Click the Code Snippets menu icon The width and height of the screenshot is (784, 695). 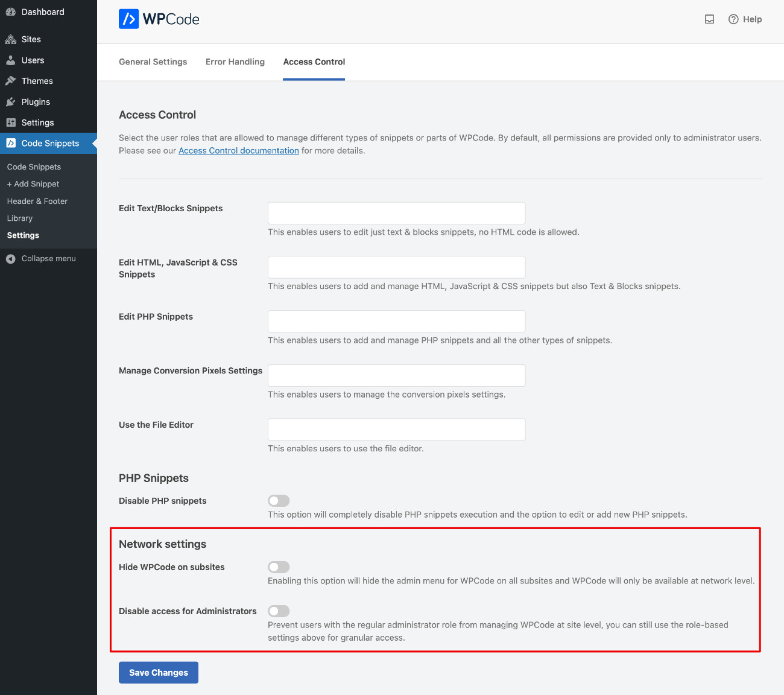pos(11,143)
